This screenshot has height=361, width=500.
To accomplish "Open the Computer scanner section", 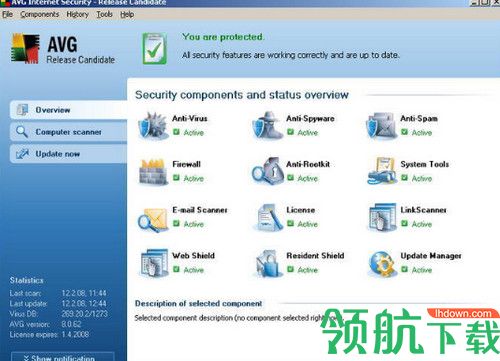I will click(x=68, y=132).
